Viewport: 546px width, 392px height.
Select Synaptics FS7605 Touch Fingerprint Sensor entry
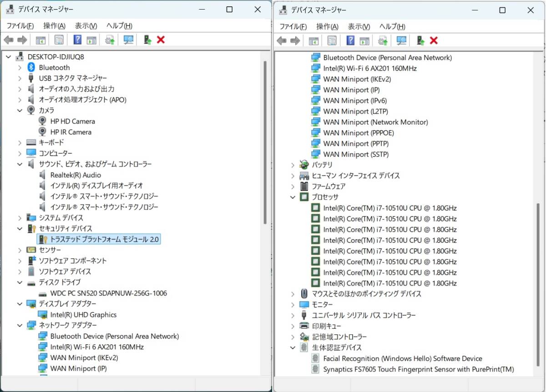(x=418, y=369)
